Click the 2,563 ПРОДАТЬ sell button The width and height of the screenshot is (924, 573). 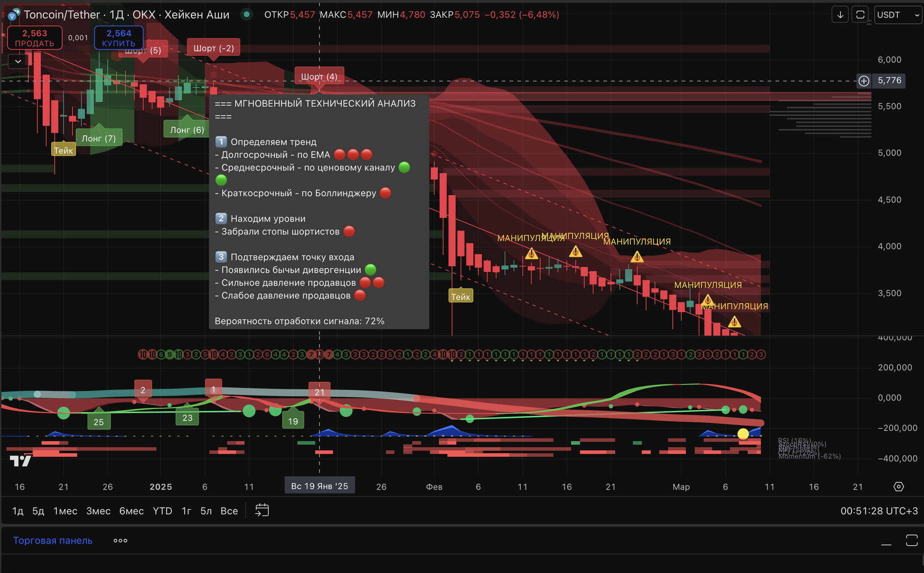pos(34,38)
